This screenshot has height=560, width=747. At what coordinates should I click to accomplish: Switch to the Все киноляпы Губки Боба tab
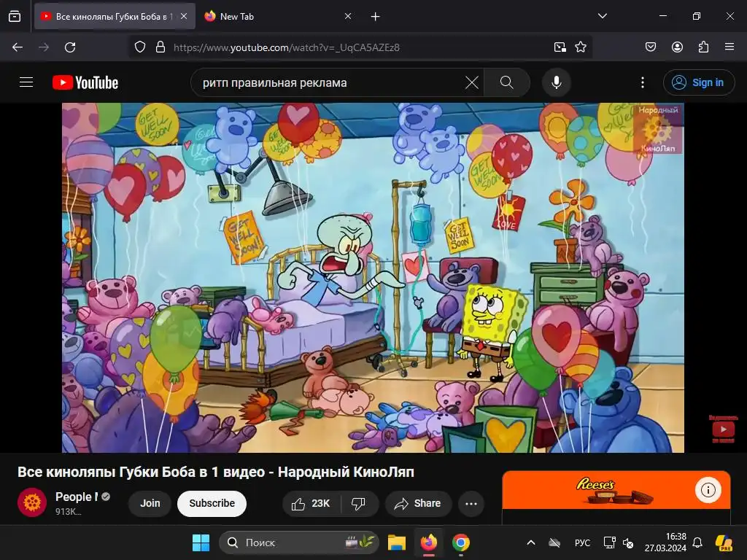[115, 16]
